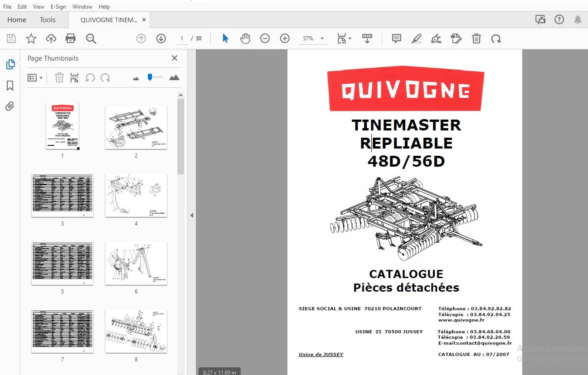Select page 5 thumbnail
The image size is (588, 375).
point(62,263)
